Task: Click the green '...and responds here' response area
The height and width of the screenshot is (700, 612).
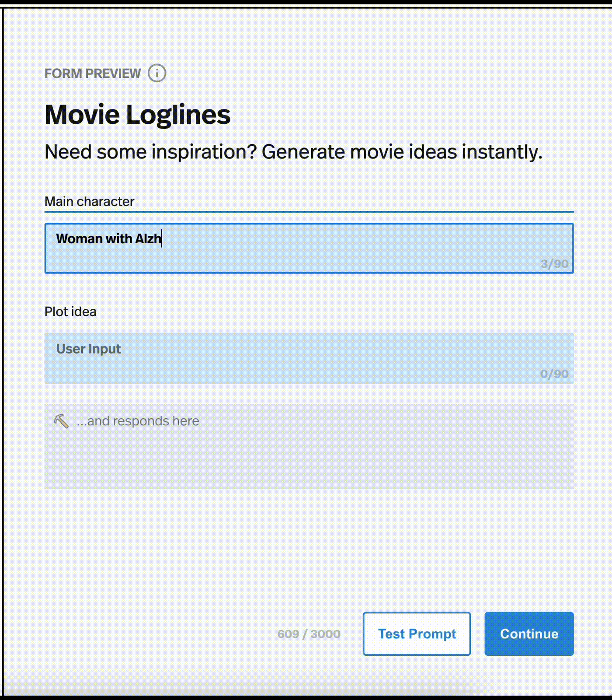Action: coord(309,455)
